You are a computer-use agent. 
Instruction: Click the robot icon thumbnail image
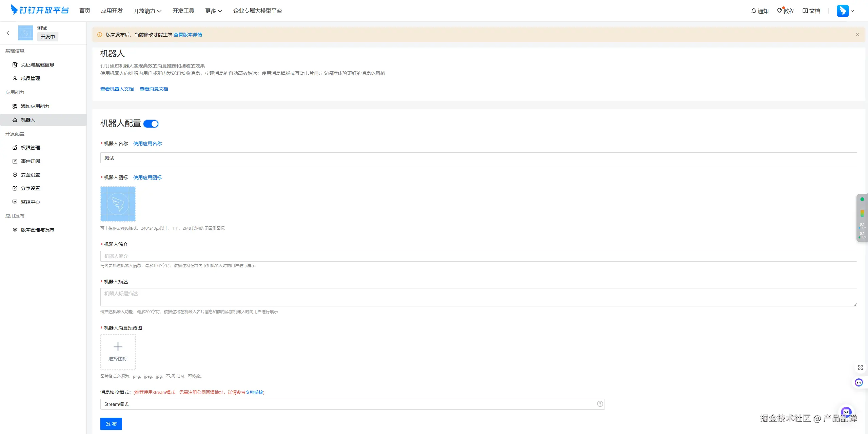[118, 204]
